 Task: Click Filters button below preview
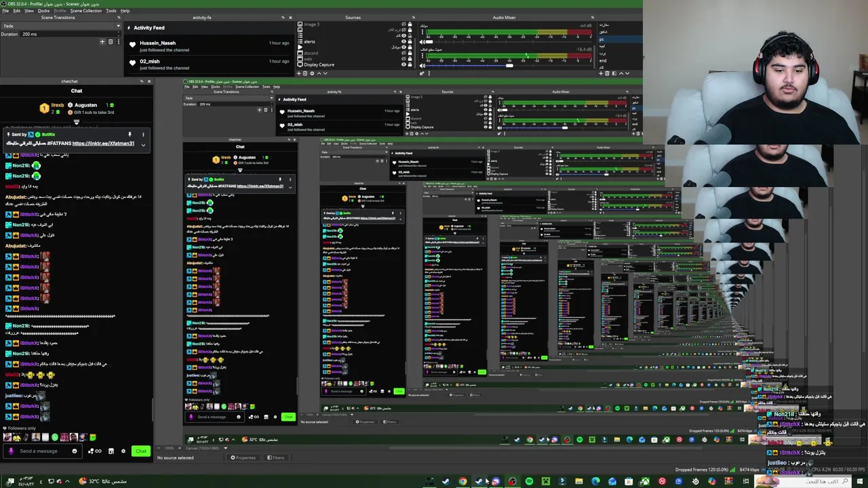(275, 457)
